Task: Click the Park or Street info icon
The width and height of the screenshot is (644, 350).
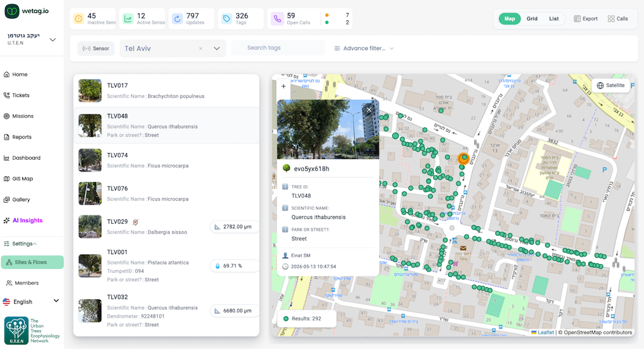Action: click(x=285, y=230)
